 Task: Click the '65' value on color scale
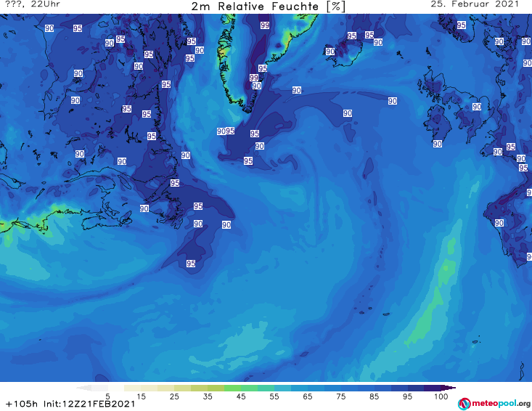308,396
